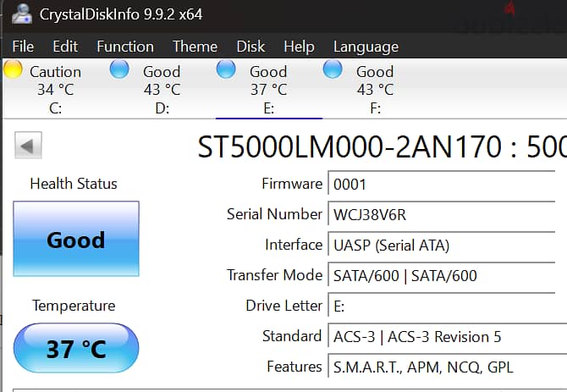Select the blue Good status orb for E:
567x392 pixels.
[226, 69]
